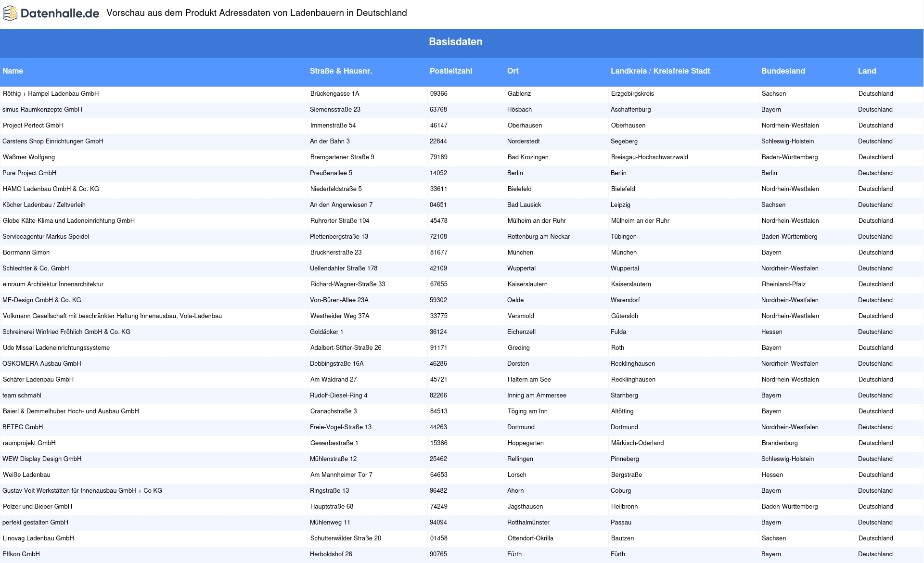Image resolution: width=924 pixels, height=563 pixels.
Task: Click the Name column header
Action: [13, 71]
